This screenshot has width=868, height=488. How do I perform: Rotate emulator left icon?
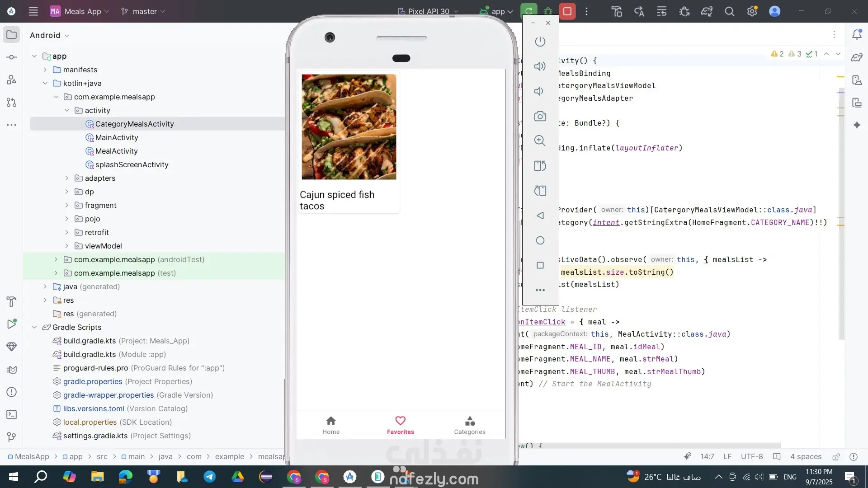point(540,166)
